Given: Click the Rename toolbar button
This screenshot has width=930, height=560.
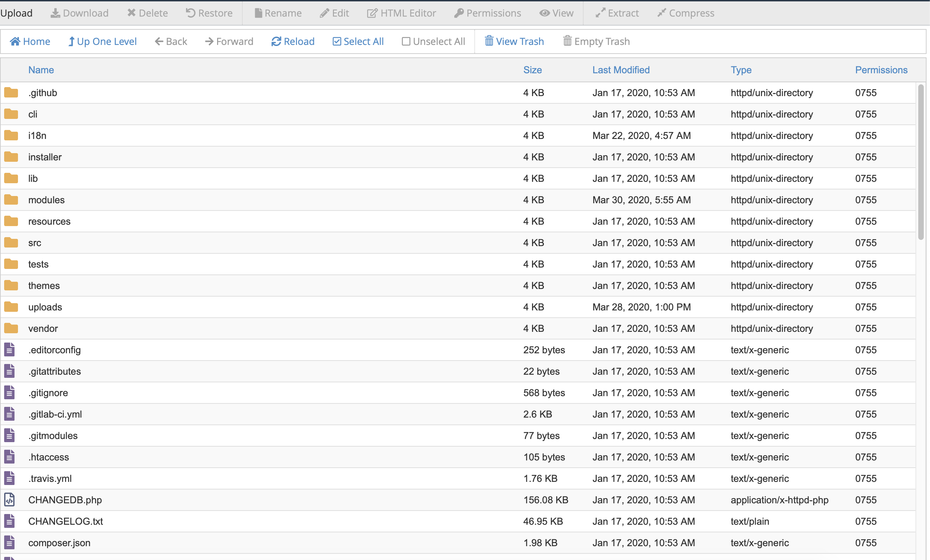Looking at the screenshot, I should pyautogui.click(x=278, y=13).
